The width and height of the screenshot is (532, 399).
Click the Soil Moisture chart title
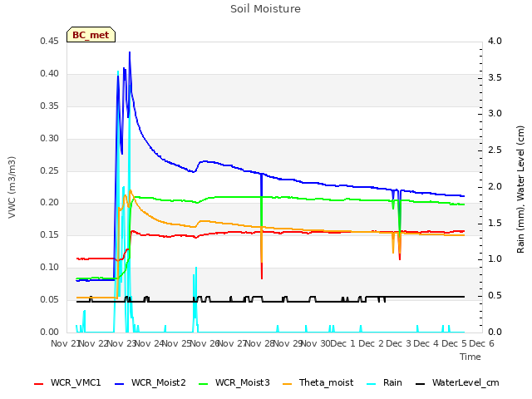(x=265, y=9)
